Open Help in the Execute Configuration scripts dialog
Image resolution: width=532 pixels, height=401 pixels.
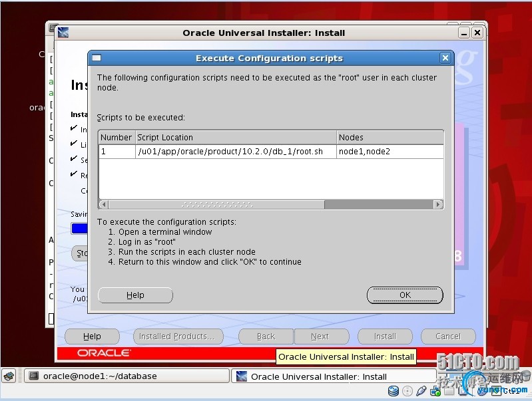point(135,295)
